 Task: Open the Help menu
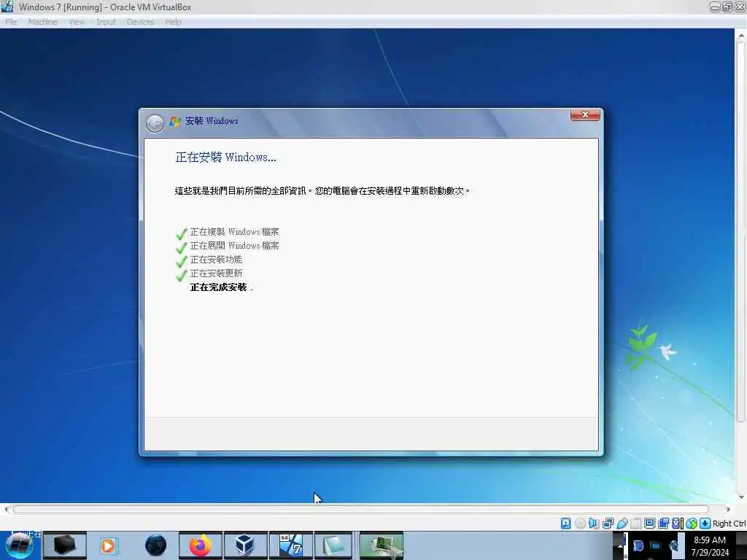(173, 22)
